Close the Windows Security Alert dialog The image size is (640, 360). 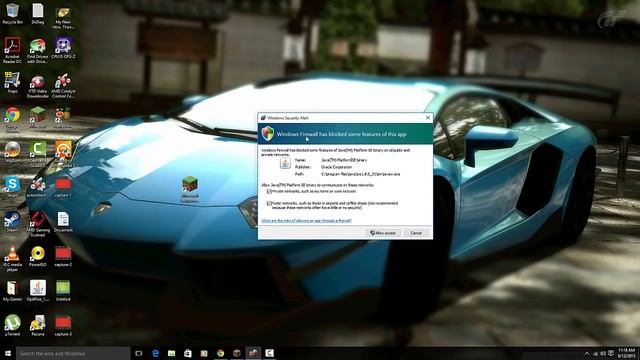coord(428,118)
